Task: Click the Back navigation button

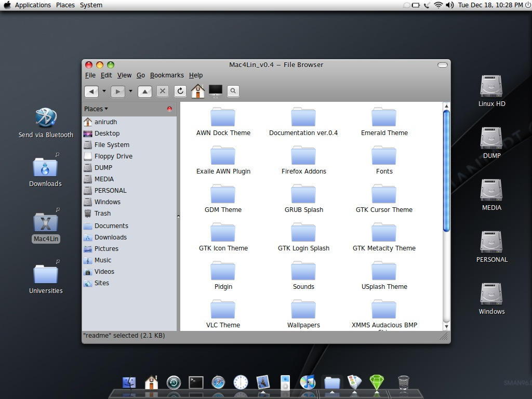Action: coord(91,91)
